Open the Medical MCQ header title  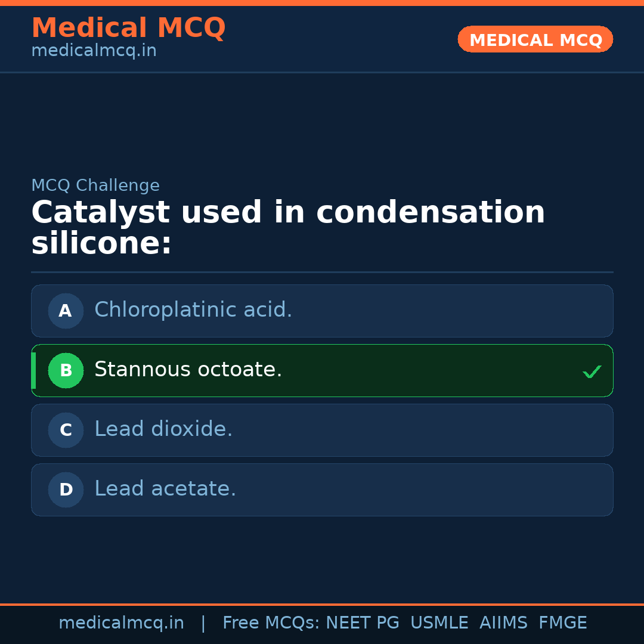(x=128, y=28)
